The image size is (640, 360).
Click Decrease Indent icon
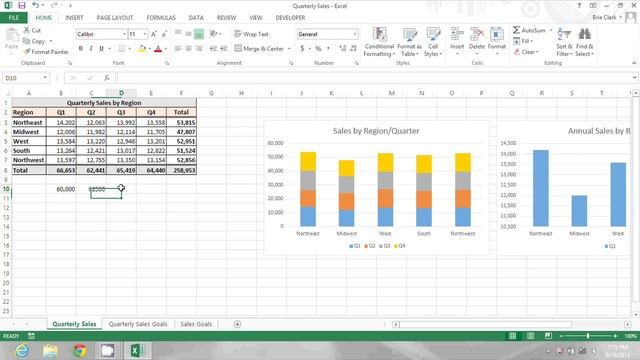(213, 49)
